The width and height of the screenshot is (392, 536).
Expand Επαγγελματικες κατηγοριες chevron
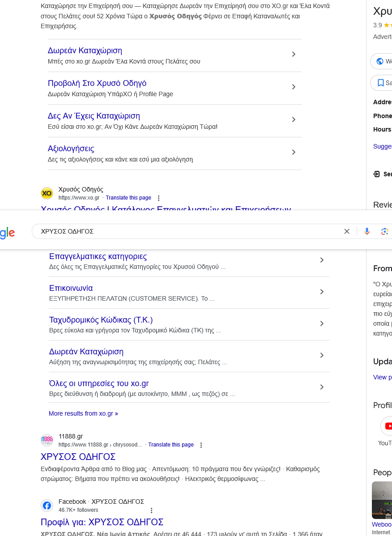tap(322, 260)
